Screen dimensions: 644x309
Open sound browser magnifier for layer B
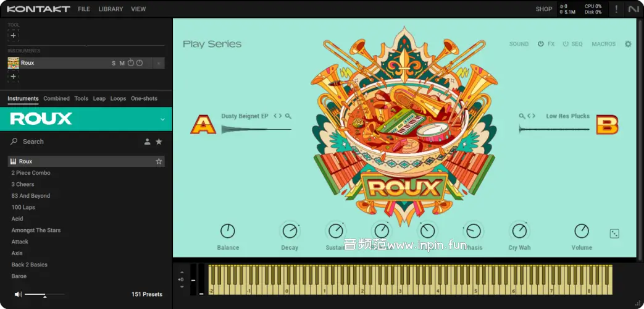(x=522, y=116)
